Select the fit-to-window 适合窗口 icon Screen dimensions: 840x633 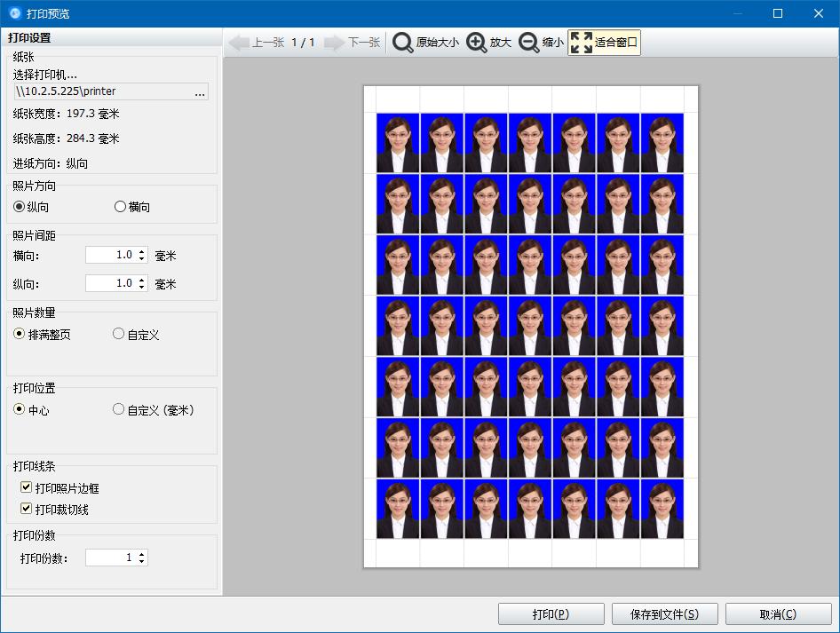pyautogui.click(x=582, y=43)
